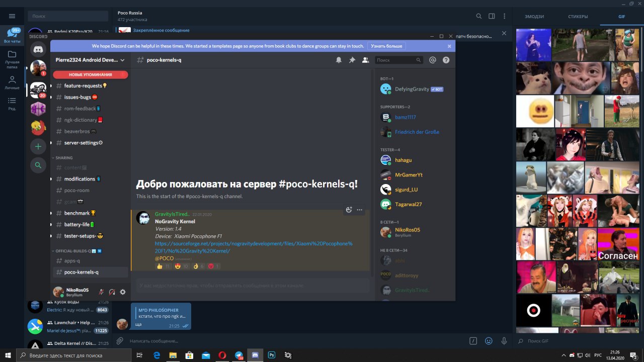This screenshot has width=644, height=362.
Task: Record voice message with Telegram microphone
Action: [504, 340]
